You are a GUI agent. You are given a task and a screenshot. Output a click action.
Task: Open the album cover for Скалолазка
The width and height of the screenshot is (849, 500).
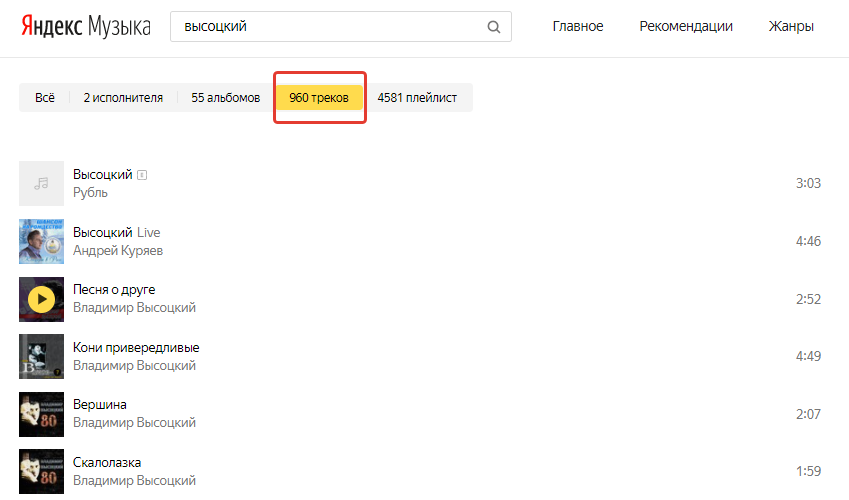coord(41,471)
